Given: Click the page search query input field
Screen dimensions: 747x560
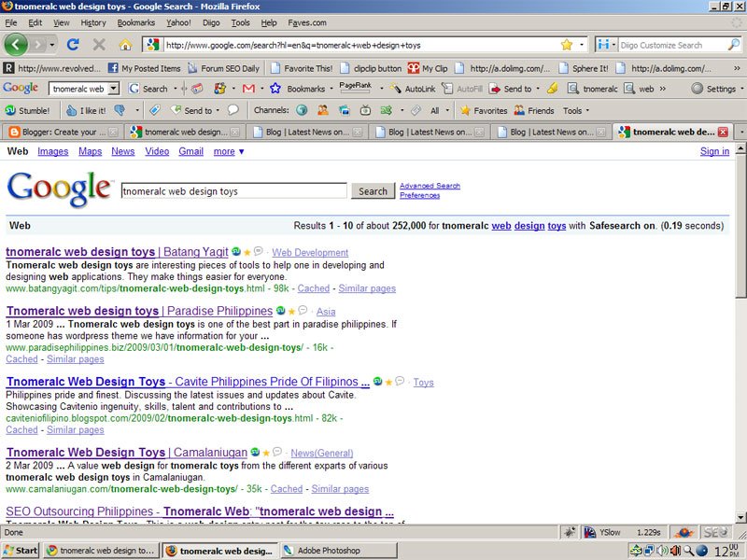Looking at the screenshot, I should tap(234, 191).
